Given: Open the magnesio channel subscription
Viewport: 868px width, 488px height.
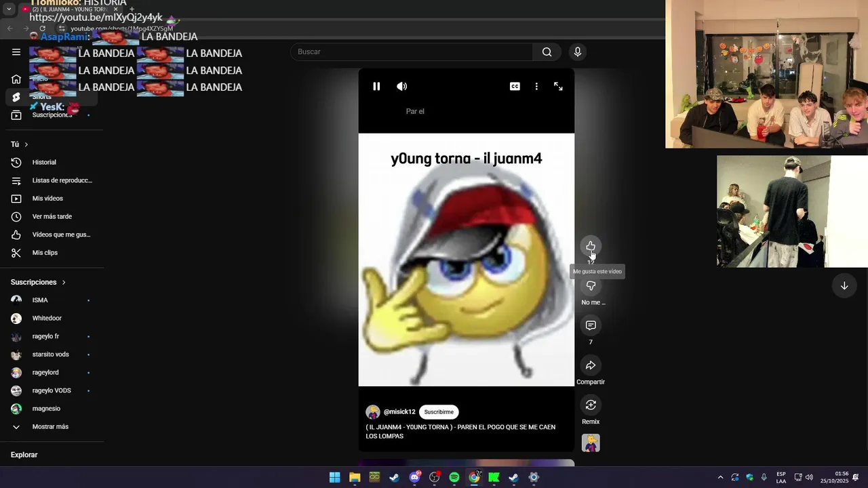Looking at the screenshot, I should click(52, 409).
